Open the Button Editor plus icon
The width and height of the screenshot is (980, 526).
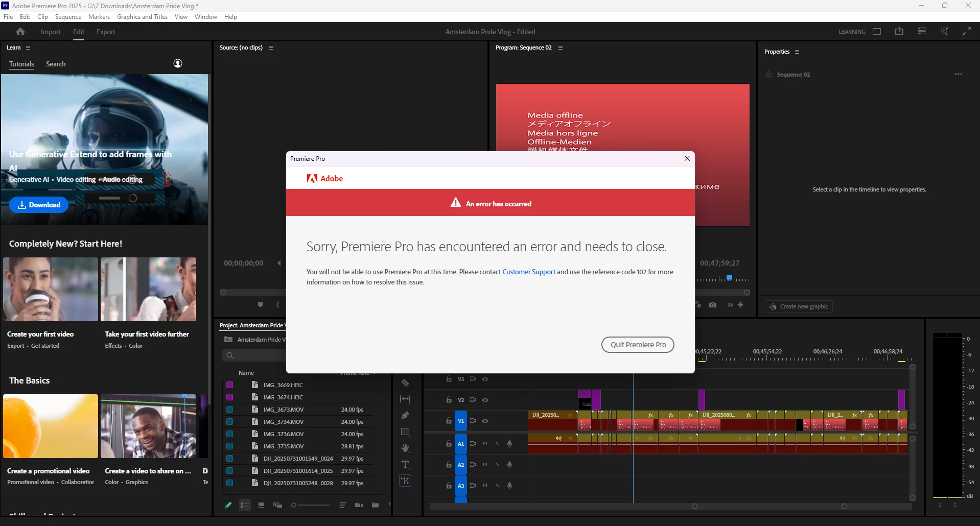740,305
